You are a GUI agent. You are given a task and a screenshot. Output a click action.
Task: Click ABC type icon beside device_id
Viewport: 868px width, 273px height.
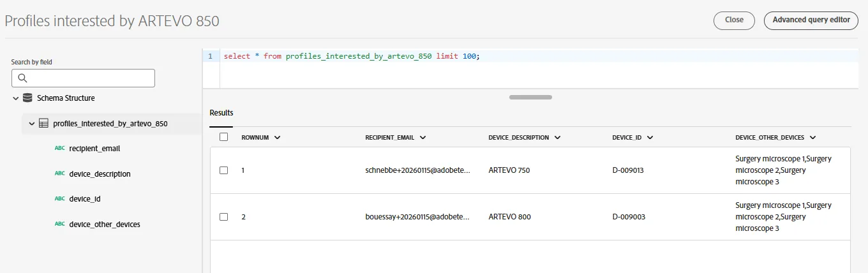click(59, 199)
